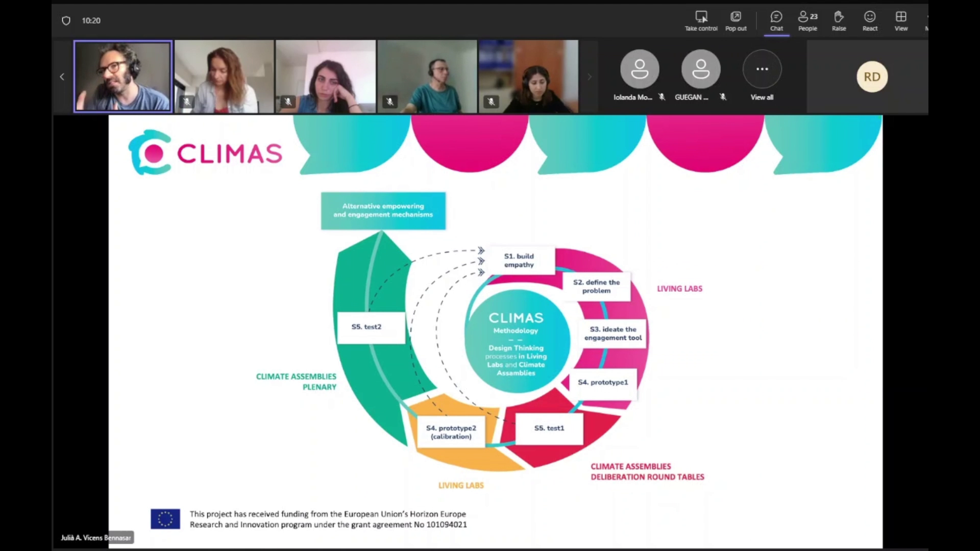Click the Take control button
The height and width of the screenshot is (551, 980).
pyautogui.click(x=701, y=21)
